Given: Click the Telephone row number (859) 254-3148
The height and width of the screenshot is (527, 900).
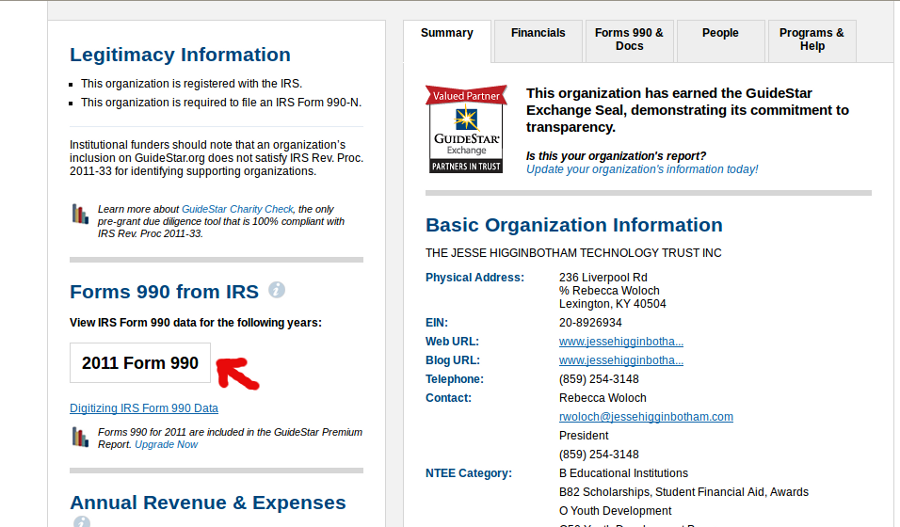Looking at the screenshot, I should 599,379.
